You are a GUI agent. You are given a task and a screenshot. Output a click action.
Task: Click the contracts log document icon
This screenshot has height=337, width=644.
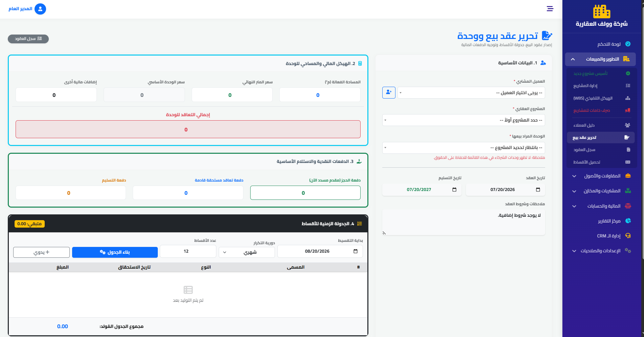[628, 150]
